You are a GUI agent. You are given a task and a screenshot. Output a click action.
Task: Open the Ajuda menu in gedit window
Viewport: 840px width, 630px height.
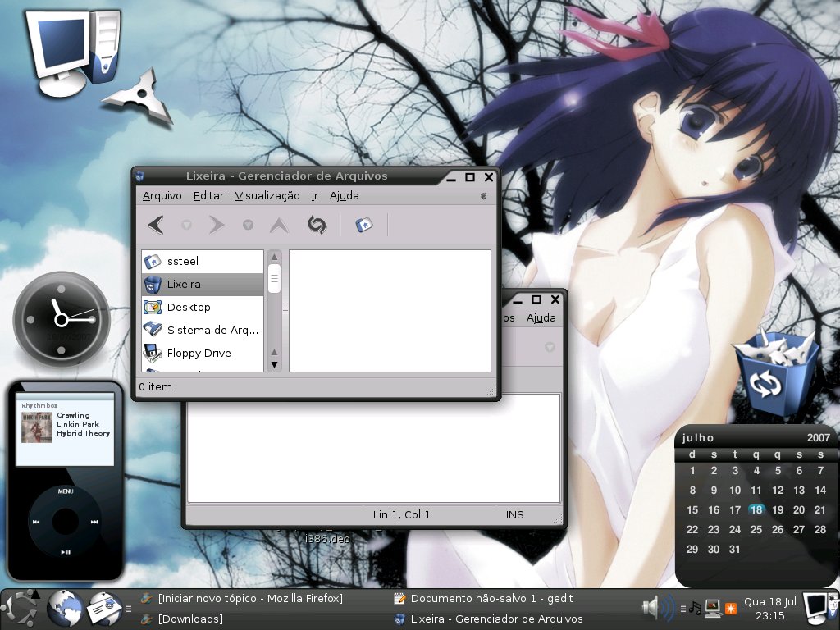[x=541, y=318]
